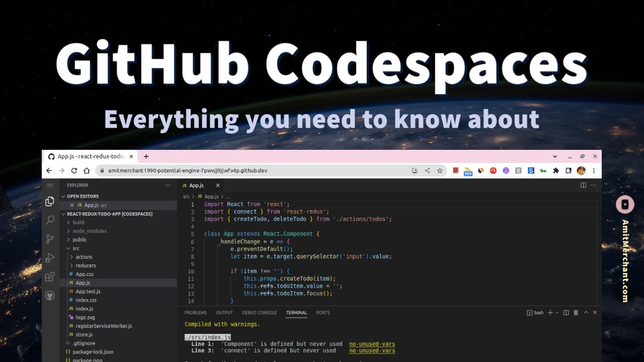Click the browser Forward arrow
Screen dimensions: 644x362
coord(61,170)
